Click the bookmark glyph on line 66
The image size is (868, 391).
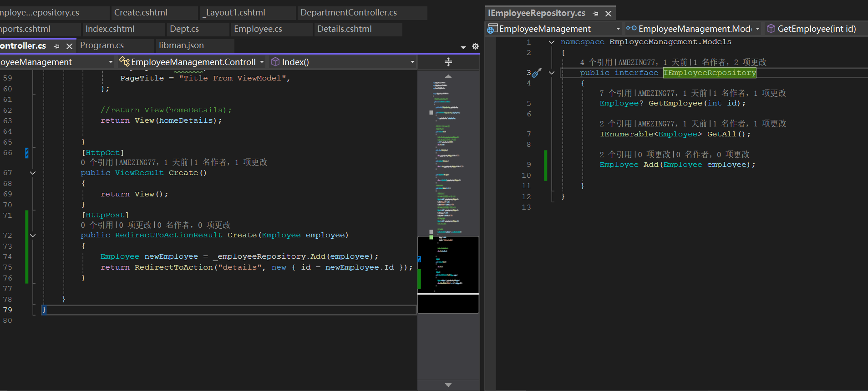click(x=27, y=153)
